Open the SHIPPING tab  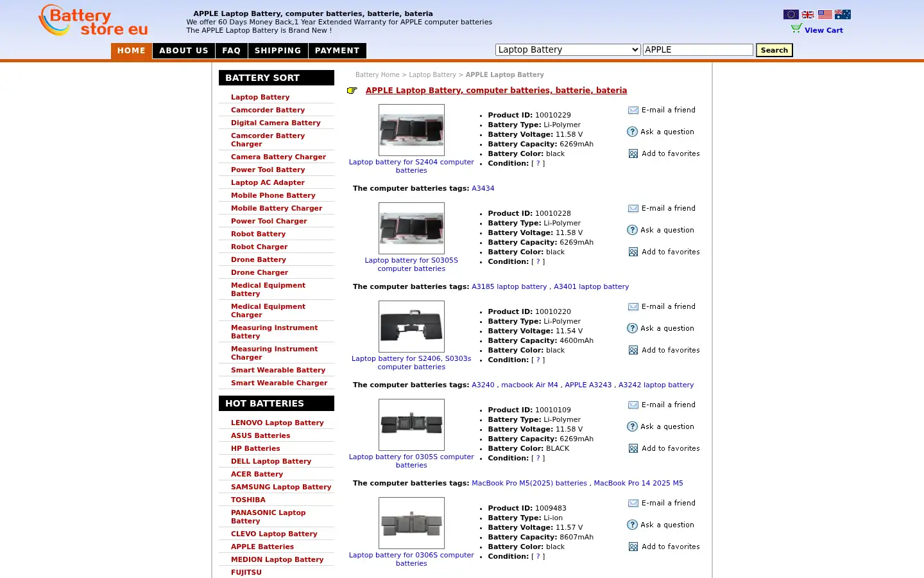pyautogui.click(x=278, y=51)
